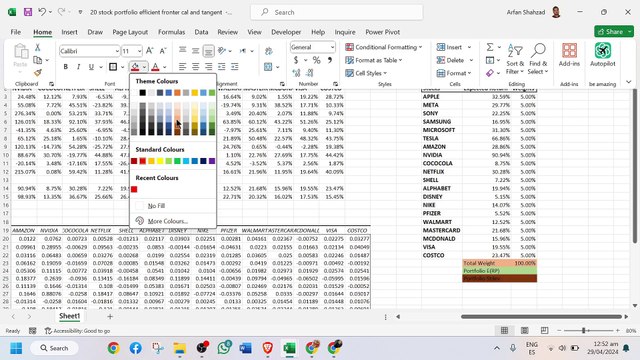This screenshot has width=640, height=360.
Task: Toggle middle vertical alignment
Action: tap(196, 51)
